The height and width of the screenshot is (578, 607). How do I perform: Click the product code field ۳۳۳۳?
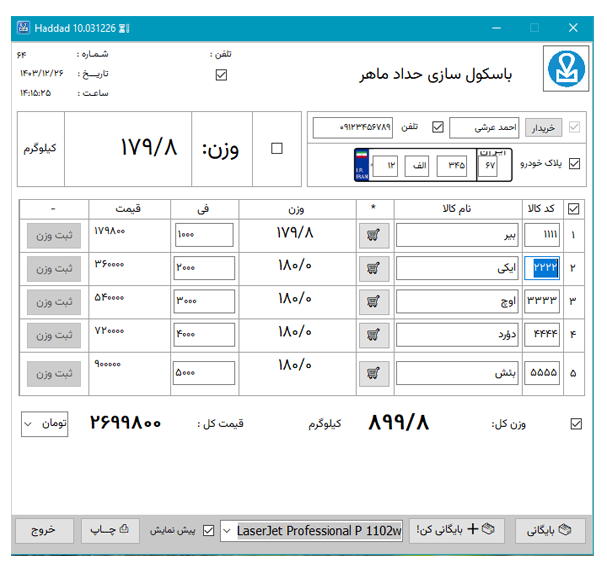[542, 301]
